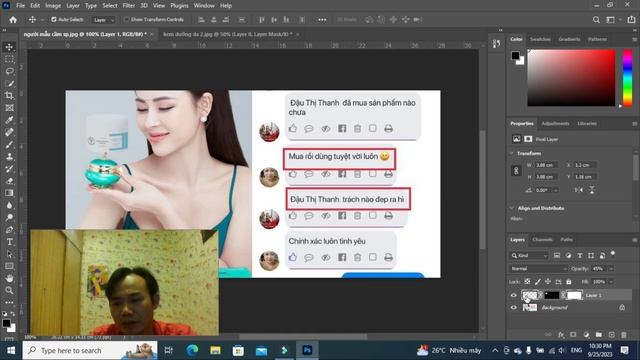Select the Frame tool
640x360 pixels.
[x=9, y=108]
